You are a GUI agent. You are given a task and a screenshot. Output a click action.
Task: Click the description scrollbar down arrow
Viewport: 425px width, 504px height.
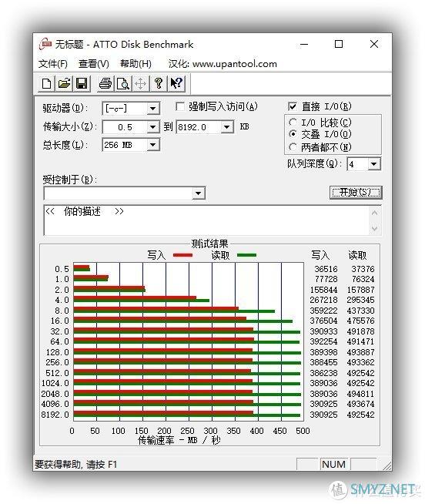coord(374,229)
